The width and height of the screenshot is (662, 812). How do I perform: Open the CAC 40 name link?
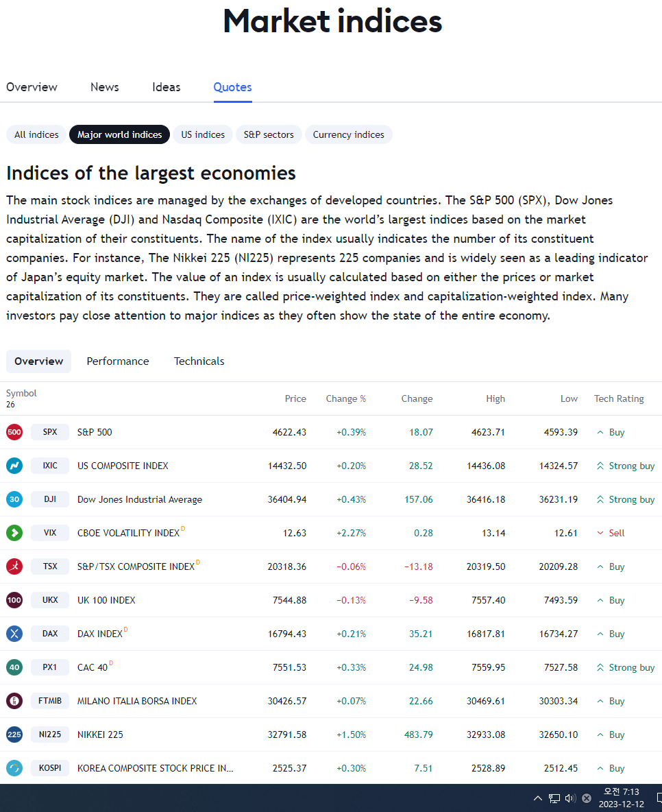click(x=93, y=667)
